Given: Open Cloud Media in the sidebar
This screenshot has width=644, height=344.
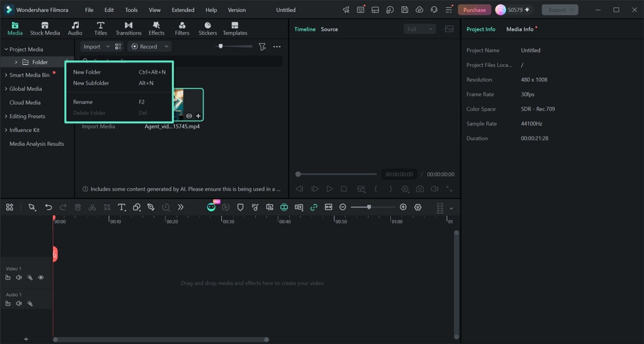Looking at the screenshot, I should click(x=25, y=103).
